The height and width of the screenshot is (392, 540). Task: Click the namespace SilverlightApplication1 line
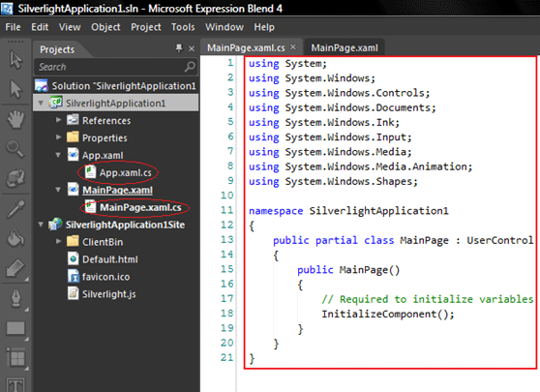coord(348,211)
